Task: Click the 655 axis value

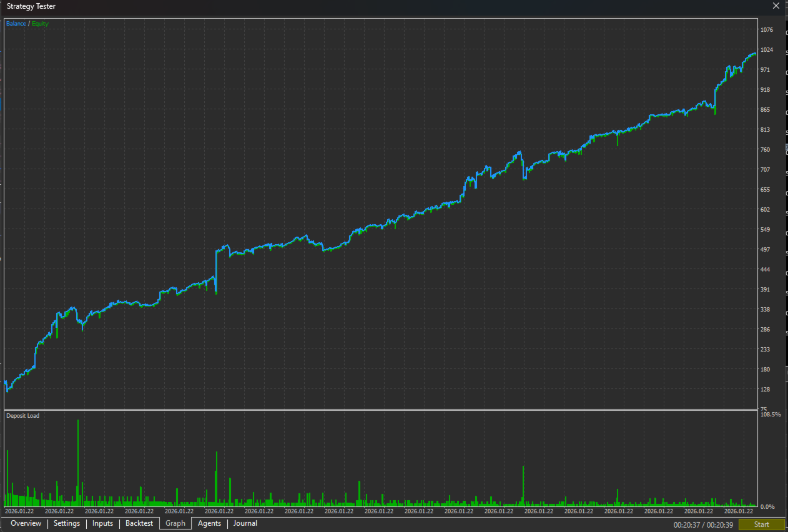Action: click(766, 190)
